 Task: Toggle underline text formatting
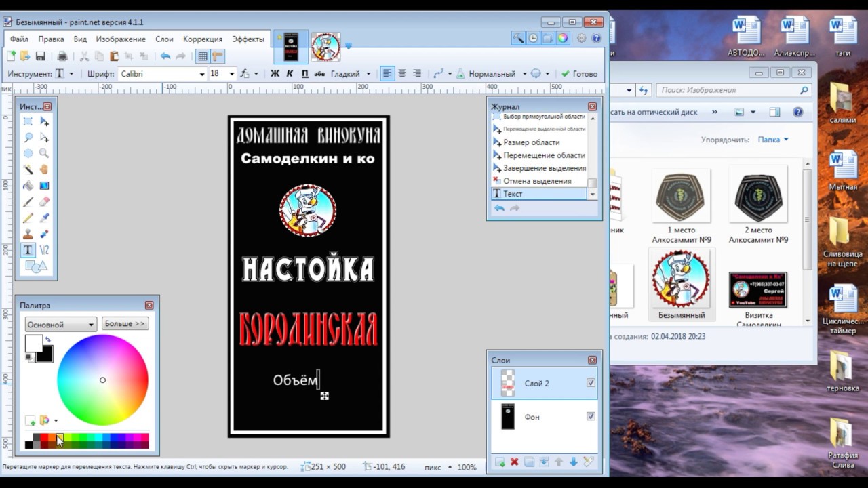[x=304, y=74]
